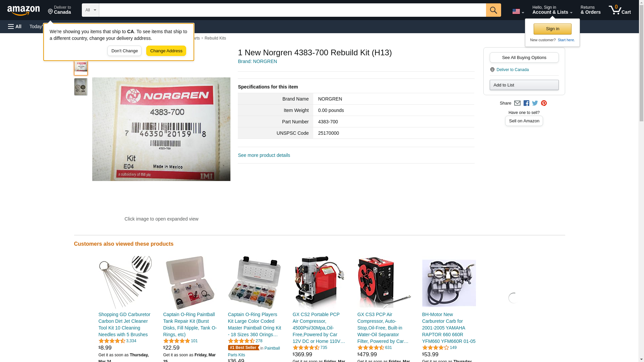Click the Amazon logo
The width and height of the screenshot is (644, 362).
23,10
